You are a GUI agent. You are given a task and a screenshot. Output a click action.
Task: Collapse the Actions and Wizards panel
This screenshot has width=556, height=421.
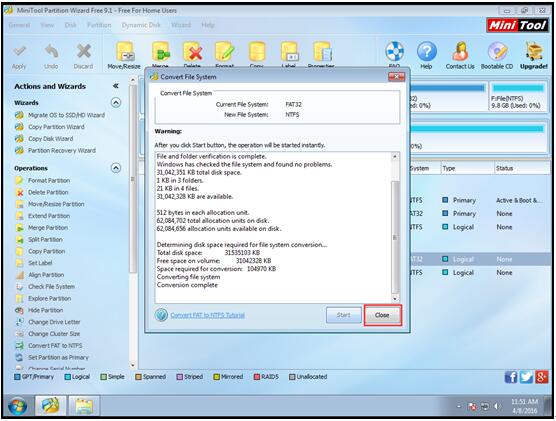click(116, 86)
